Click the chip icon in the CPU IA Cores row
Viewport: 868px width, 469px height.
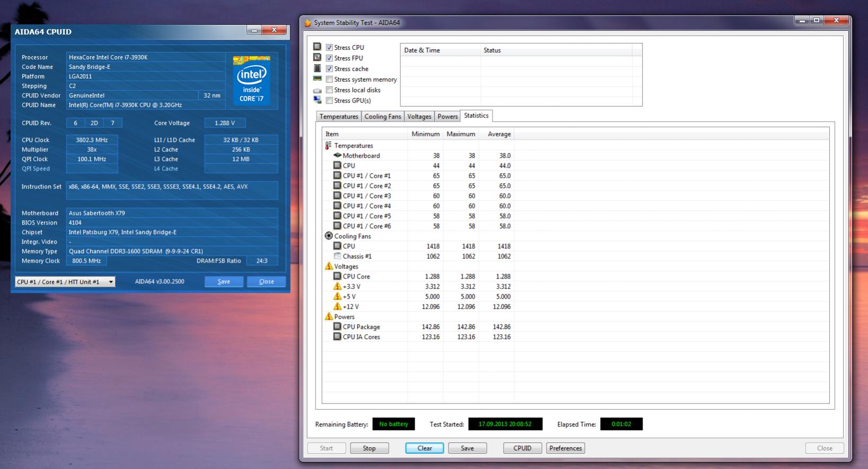[337, 337]
